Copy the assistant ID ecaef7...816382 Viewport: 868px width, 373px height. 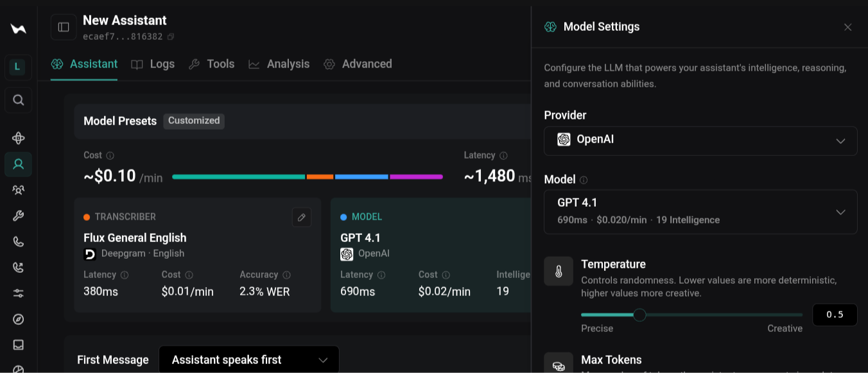[171, 37]
